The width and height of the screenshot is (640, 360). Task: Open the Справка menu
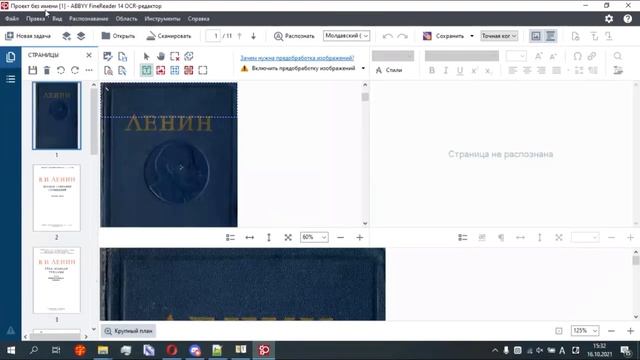coord(199,19)
